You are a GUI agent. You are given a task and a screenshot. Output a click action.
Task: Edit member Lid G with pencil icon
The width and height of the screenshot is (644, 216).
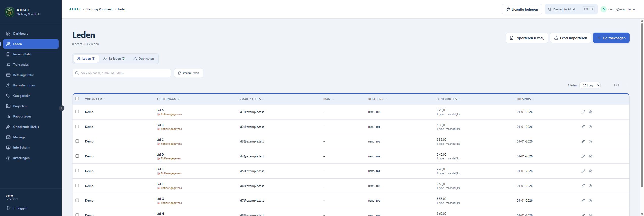pyautogui.click(x=583, y=201)
